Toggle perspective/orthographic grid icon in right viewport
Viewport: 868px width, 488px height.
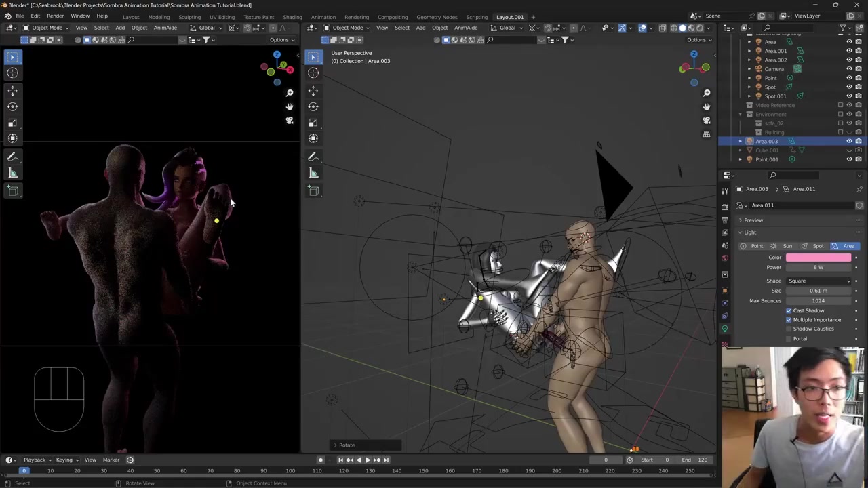pos(707,134)
